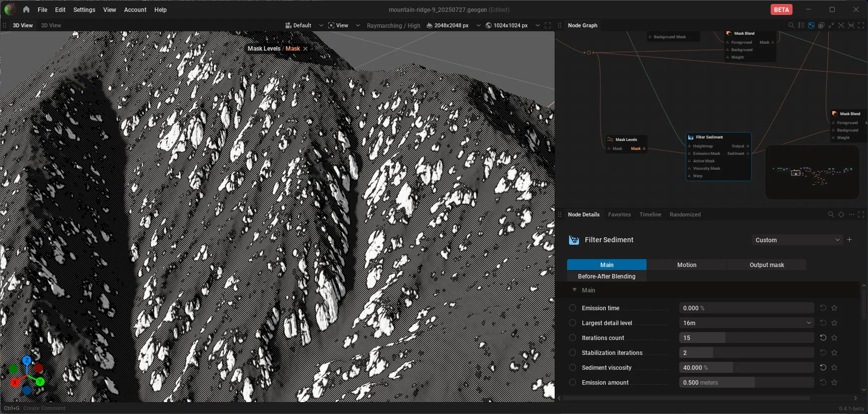Click the home icon in the title bar

pos(26,9)
